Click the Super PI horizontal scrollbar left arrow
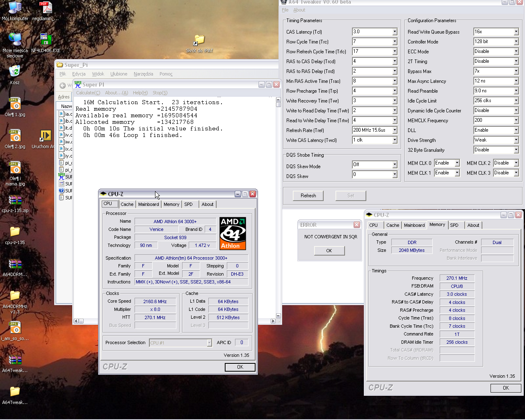 (76, 321)
